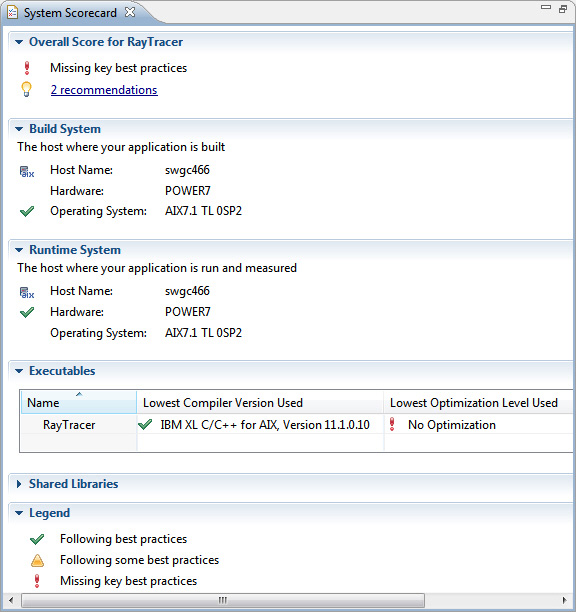Viewport: 576px width, 612px height.
Task: Click the scroll right arrow
Action: pos(564,600)
